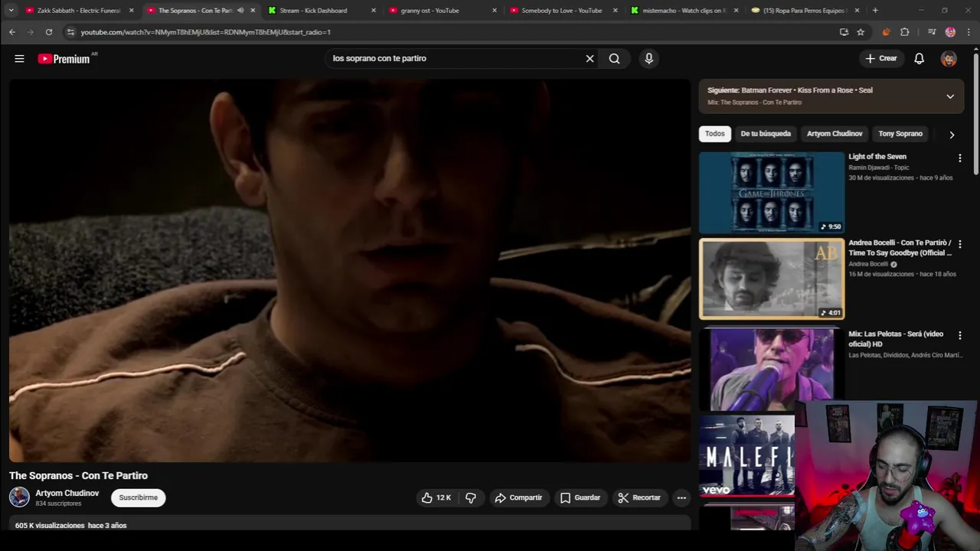Run search with magnifying glass button
Screen dimensions: 980x551
[x=614, y=58]
